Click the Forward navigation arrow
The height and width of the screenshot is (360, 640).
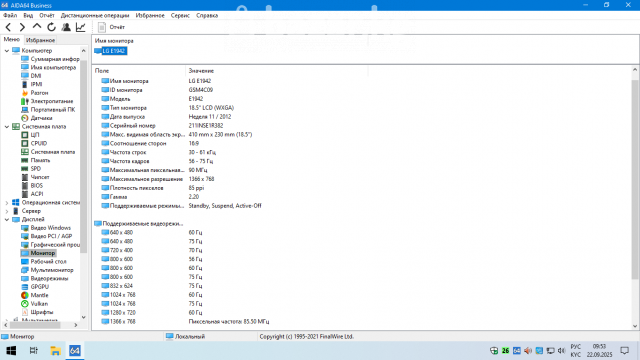[x=22, y=27]
